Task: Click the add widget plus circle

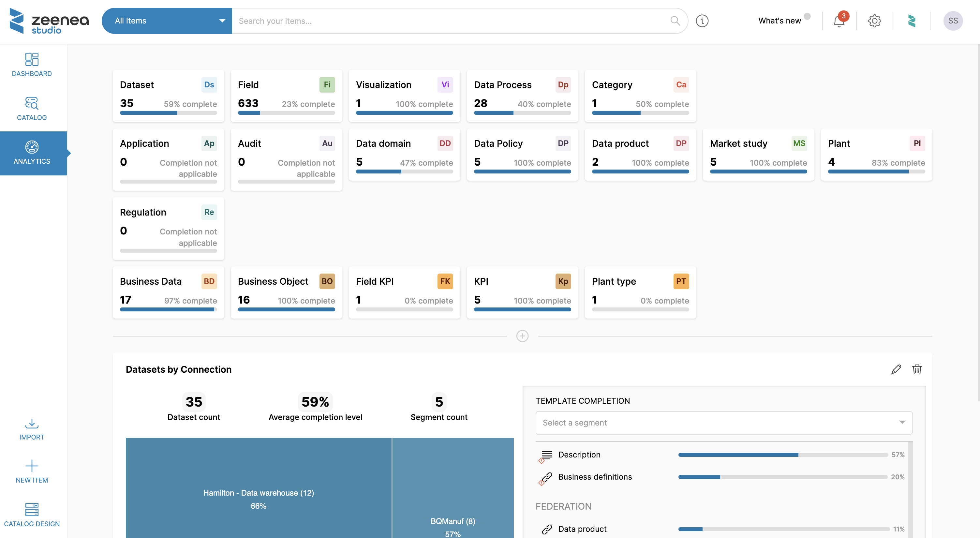Action: point(522,336)
